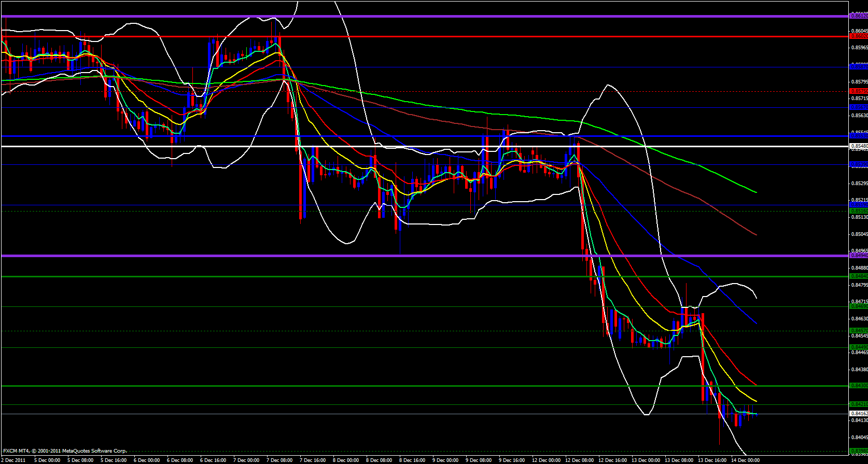This screenshot has height=464, width=868.
Task: Select the red 0.86020 price label
Action: 858,36
